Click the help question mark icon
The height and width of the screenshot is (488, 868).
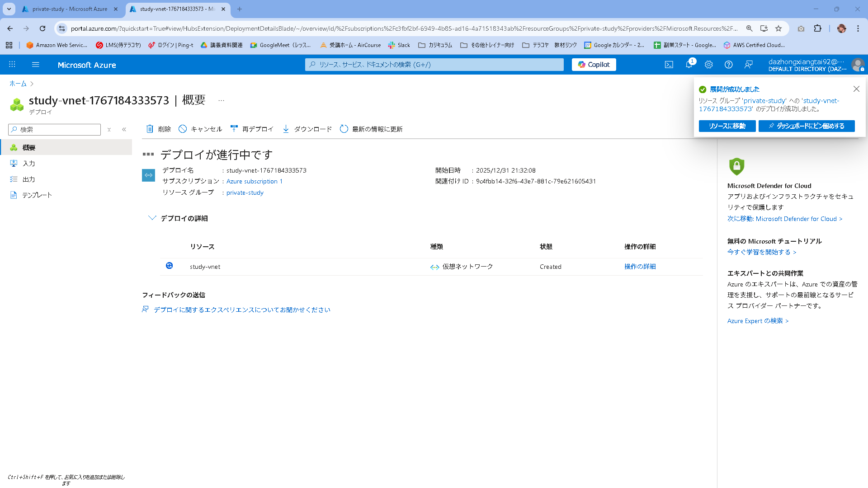(728, 65)
